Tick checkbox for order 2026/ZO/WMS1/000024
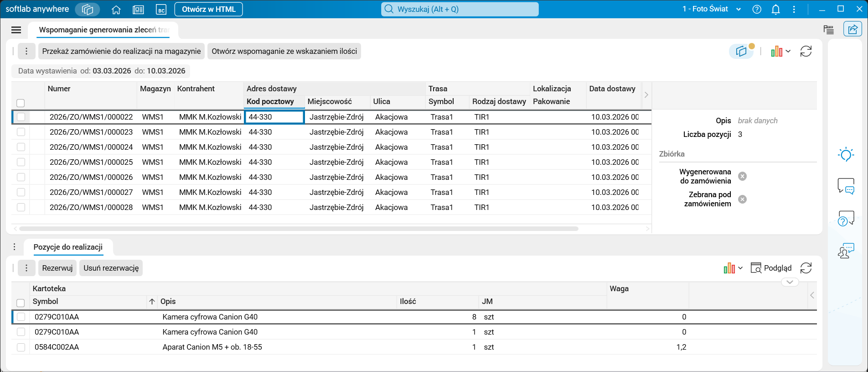The width and height of the screenshot is (868, 372). (x=21, y=147)
